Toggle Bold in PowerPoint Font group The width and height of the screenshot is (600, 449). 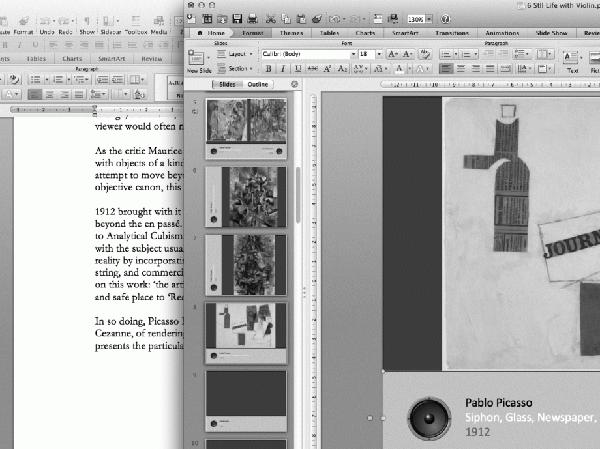(x=269, y=69)
